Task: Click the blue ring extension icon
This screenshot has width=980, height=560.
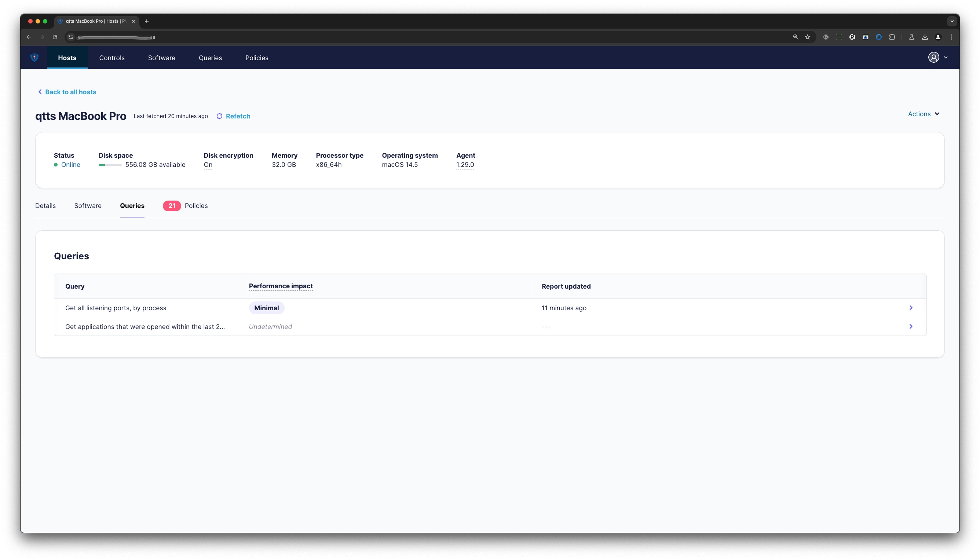Action: coord(878,37)
